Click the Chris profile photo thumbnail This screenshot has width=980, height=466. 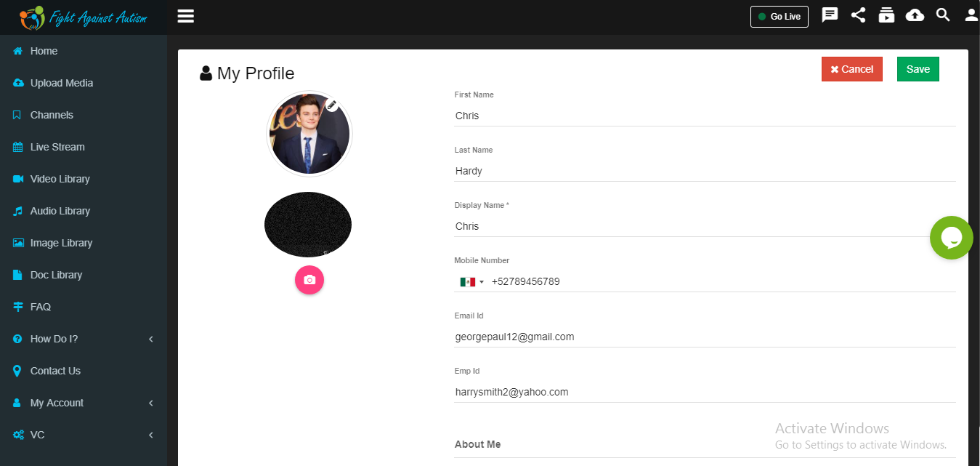tap(309, 134)
